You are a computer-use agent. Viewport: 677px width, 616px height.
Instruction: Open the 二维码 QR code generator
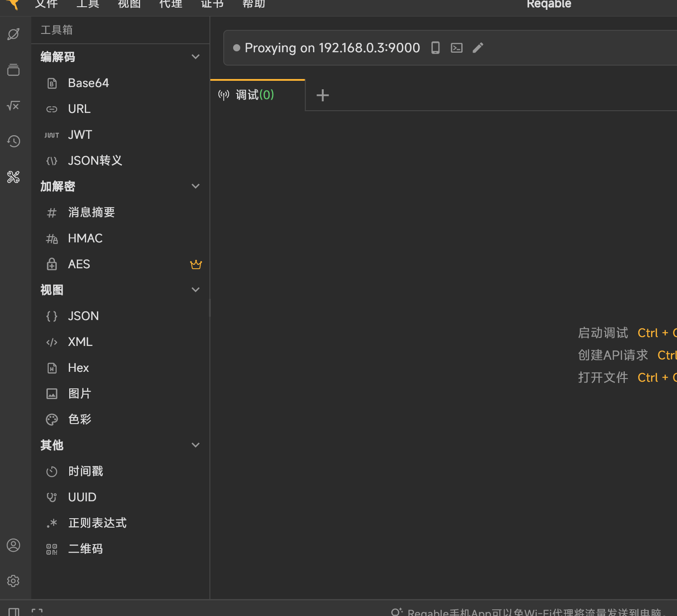click(85, 549)
